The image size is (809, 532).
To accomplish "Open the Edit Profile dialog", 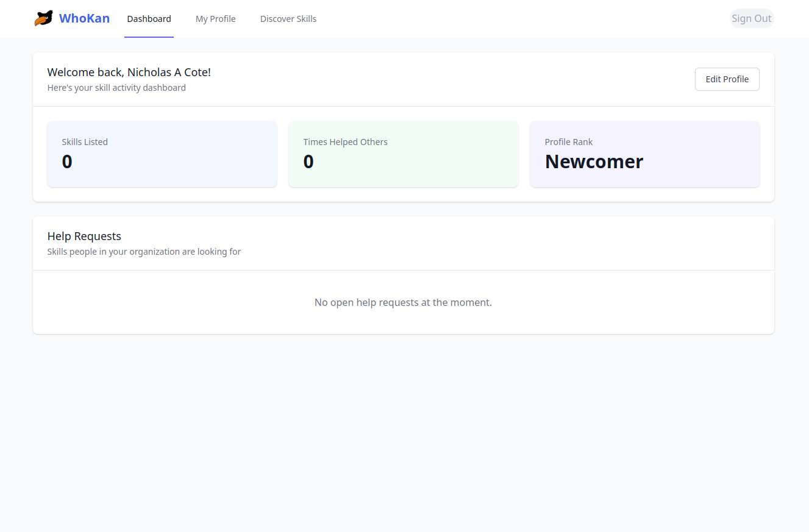I will click(x=727, y=79).
